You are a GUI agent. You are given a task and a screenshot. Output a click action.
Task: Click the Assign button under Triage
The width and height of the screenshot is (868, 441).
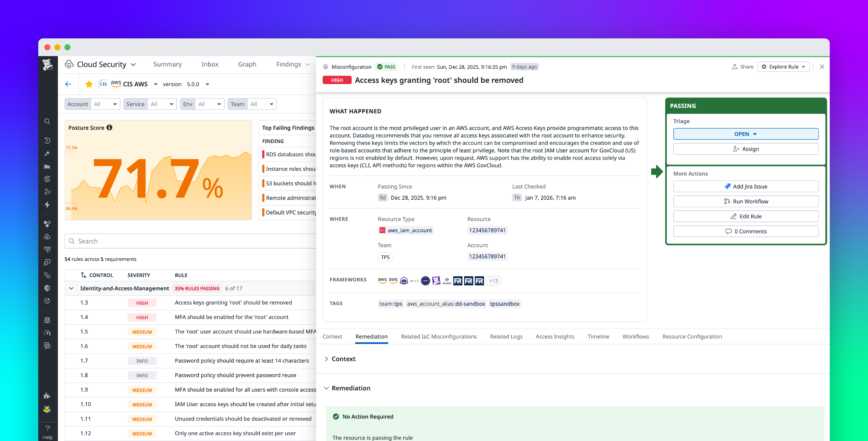click(x=746, y=149)
